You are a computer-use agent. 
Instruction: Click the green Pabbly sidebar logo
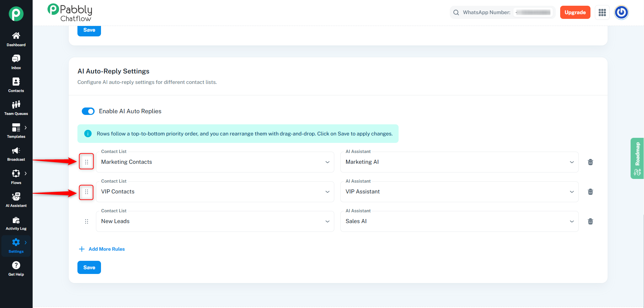pyautogui.click(x=16, y=14)
